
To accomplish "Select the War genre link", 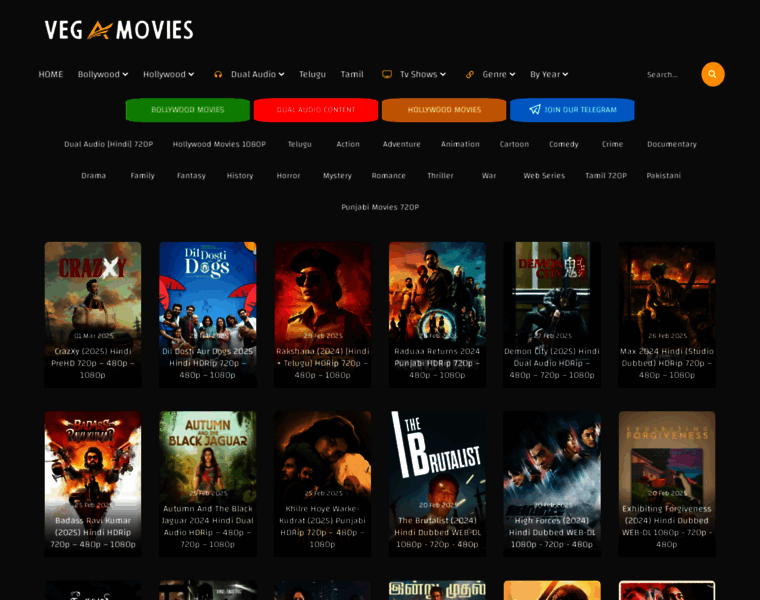I will tap(489, 176).
